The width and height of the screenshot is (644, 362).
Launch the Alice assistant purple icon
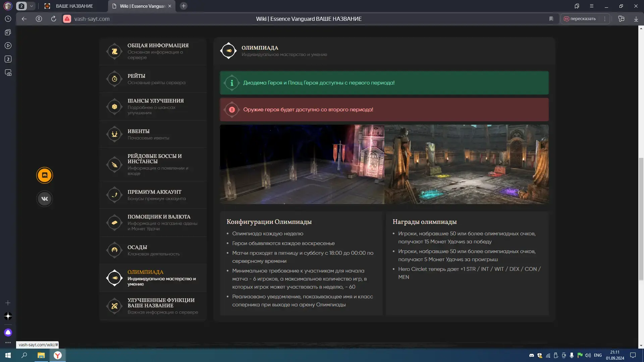tap(8, 333)
